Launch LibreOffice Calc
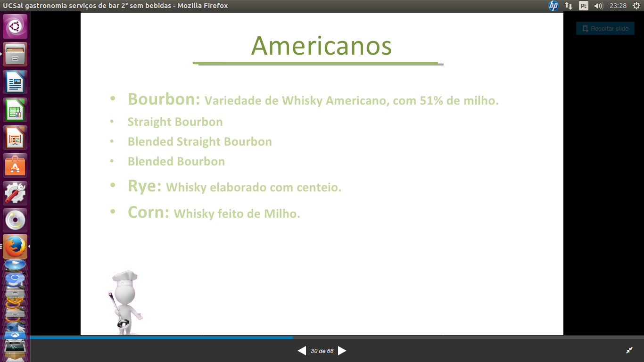Screen dimensions: 644x362 tap(15, 110)
